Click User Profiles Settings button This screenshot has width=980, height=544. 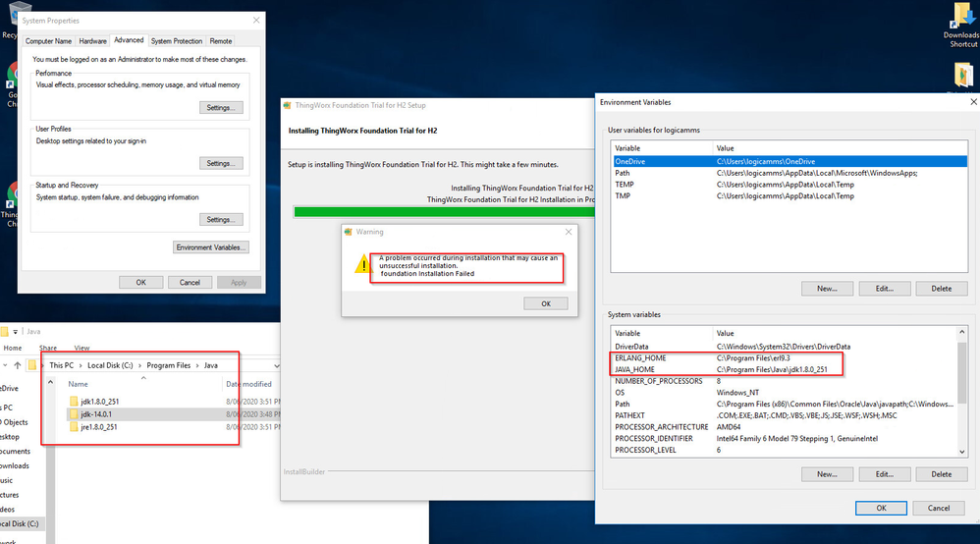[221, 163]
